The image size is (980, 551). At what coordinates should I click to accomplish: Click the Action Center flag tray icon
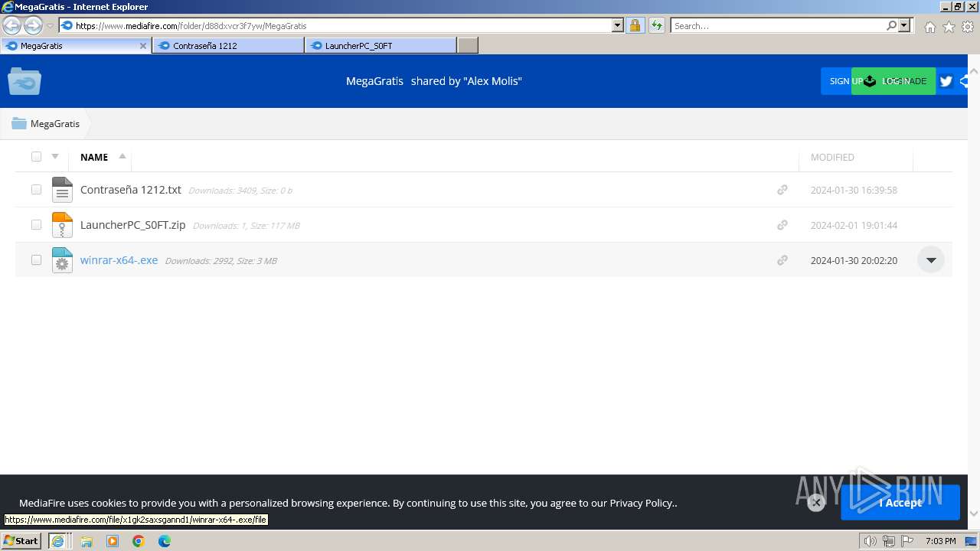pyautogui.click(x=906, y=541)
